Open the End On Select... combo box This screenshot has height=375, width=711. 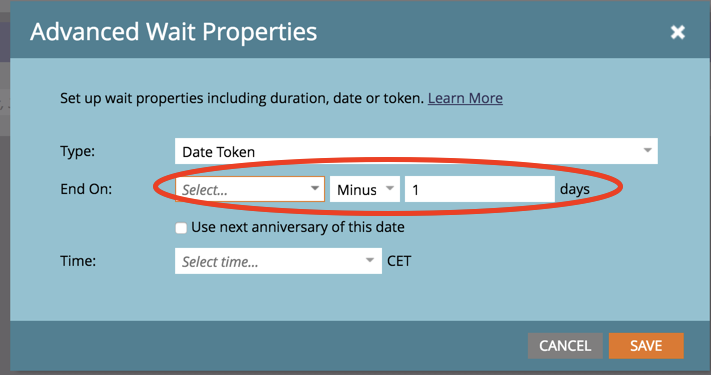[x=250, y=189]
